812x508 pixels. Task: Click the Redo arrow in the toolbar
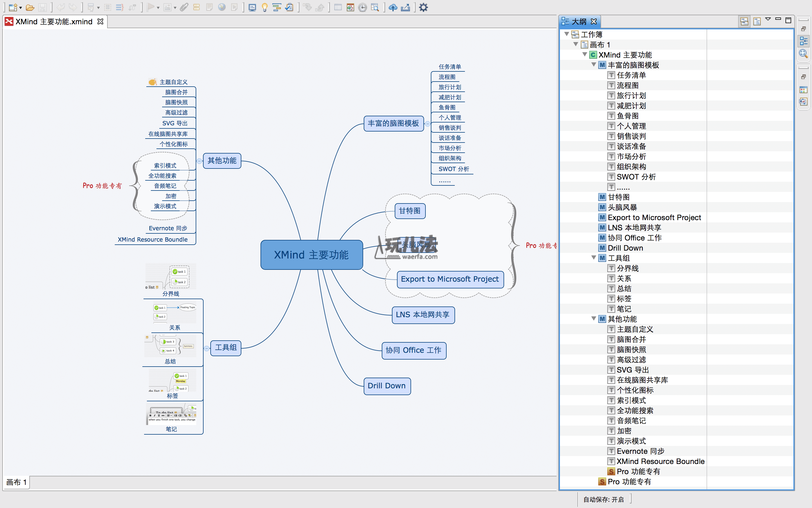click(72, 7)
